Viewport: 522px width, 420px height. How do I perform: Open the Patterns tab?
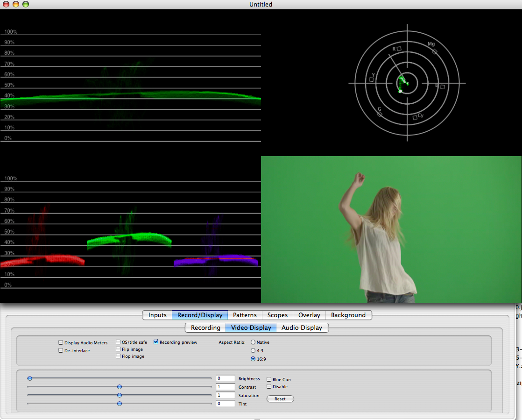tap(245, 315)
